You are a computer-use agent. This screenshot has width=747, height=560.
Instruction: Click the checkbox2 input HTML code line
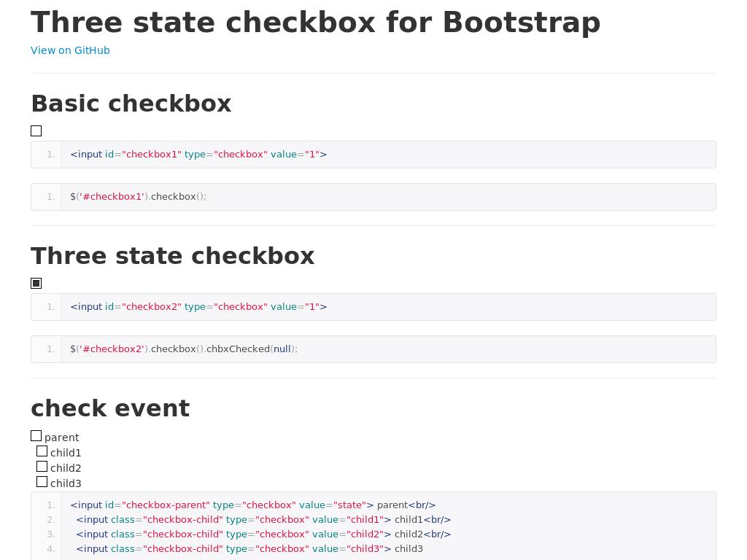(198, 307)
